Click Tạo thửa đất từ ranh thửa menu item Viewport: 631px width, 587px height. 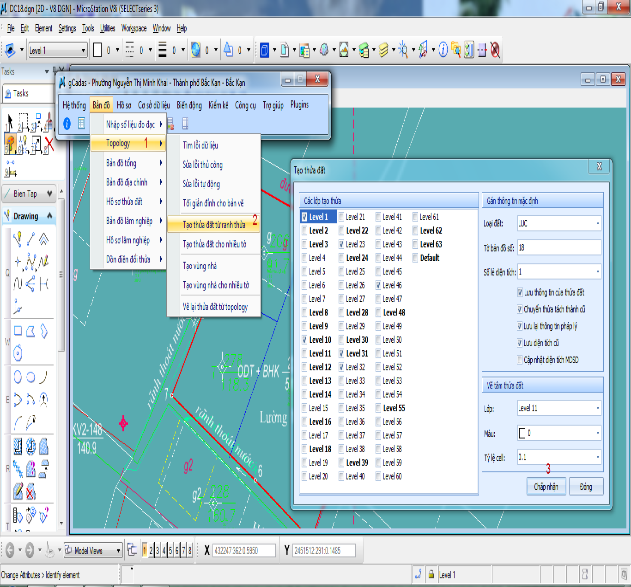click(214, 225)
